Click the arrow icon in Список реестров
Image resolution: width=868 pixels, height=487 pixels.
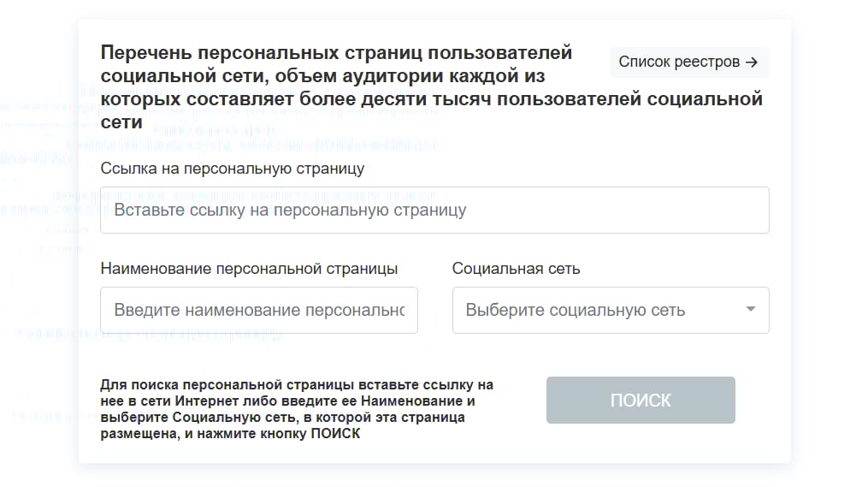(752, 62)
